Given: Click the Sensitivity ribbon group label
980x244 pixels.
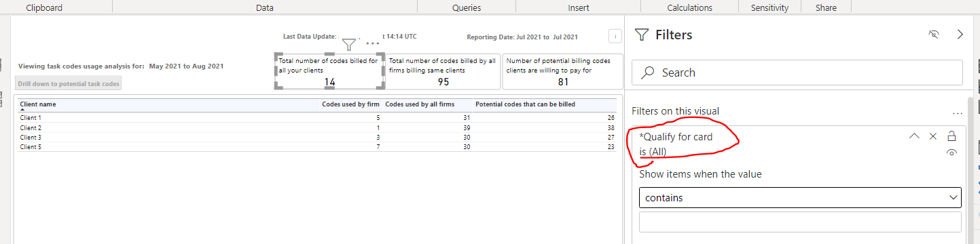Looking at the screenshot, I should 769,7.
